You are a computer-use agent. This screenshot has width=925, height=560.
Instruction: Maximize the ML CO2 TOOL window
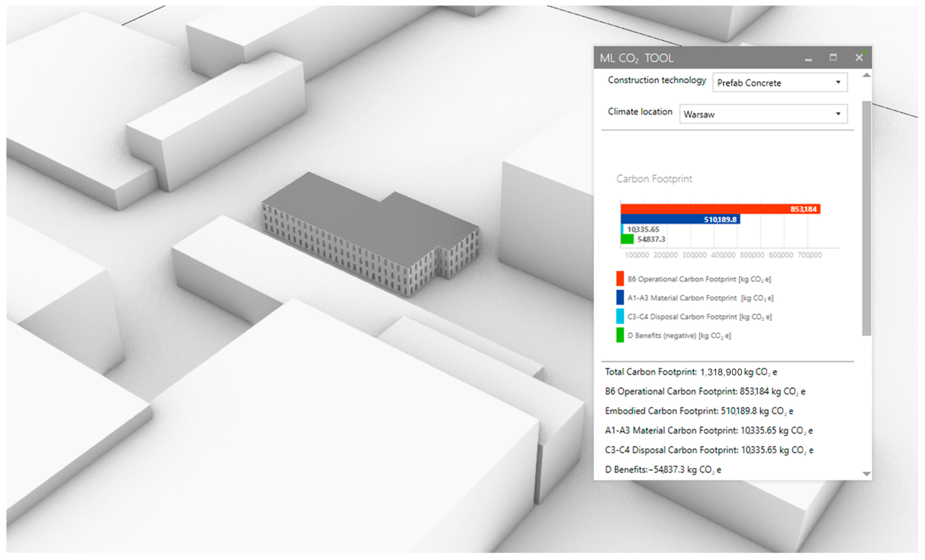point(833,57)
